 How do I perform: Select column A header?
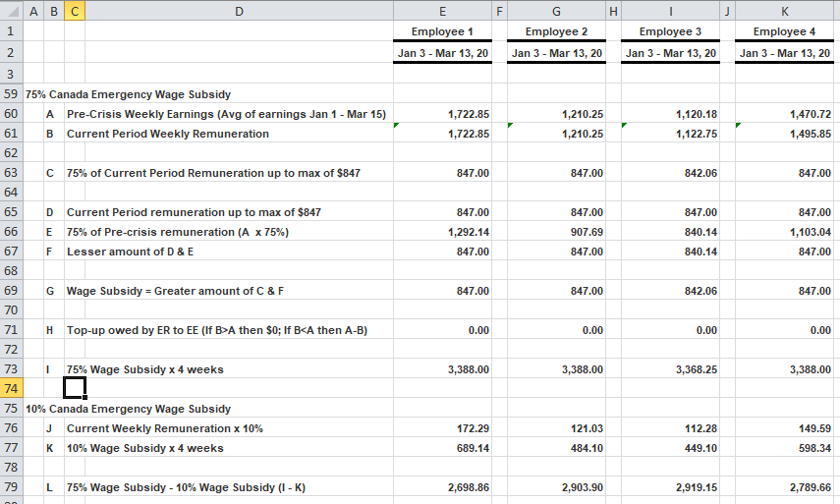[x=33, y=11]
